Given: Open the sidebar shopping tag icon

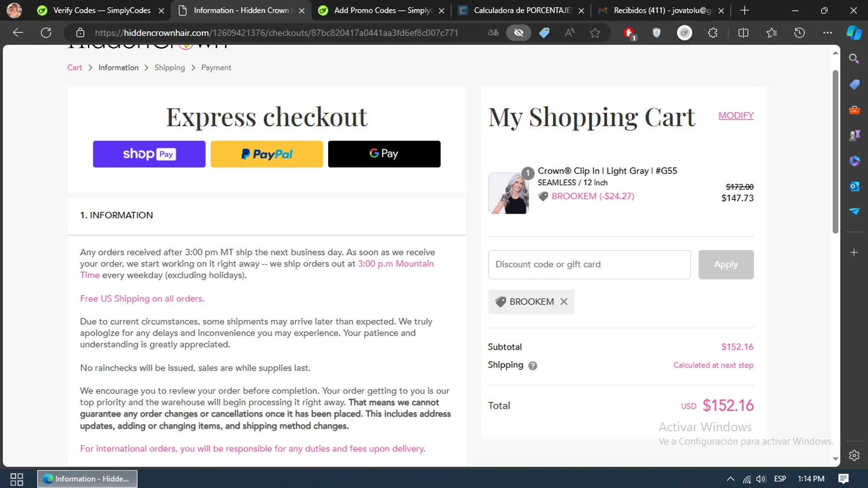Looking at the screenshot, I should (854, 85).
